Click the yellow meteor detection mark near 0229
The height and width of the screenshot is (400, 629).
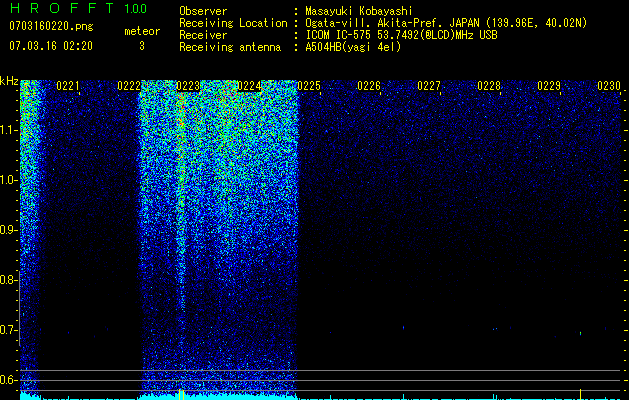pos(580,394)
